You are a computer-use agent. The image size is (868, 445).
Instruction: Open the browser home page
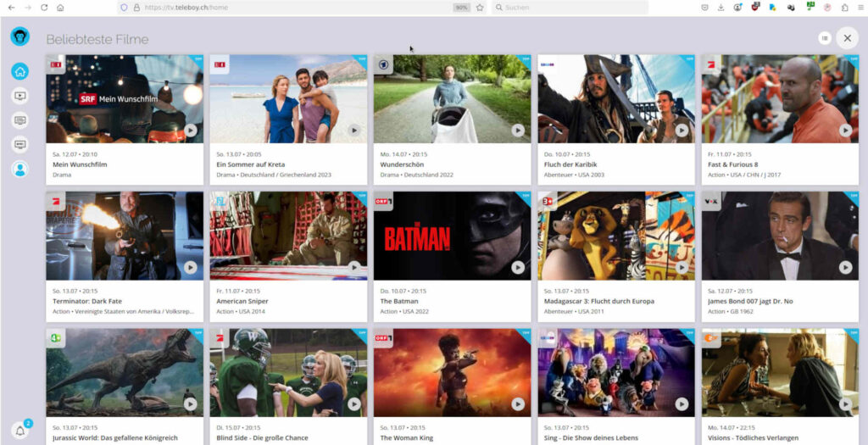(60, 7)
